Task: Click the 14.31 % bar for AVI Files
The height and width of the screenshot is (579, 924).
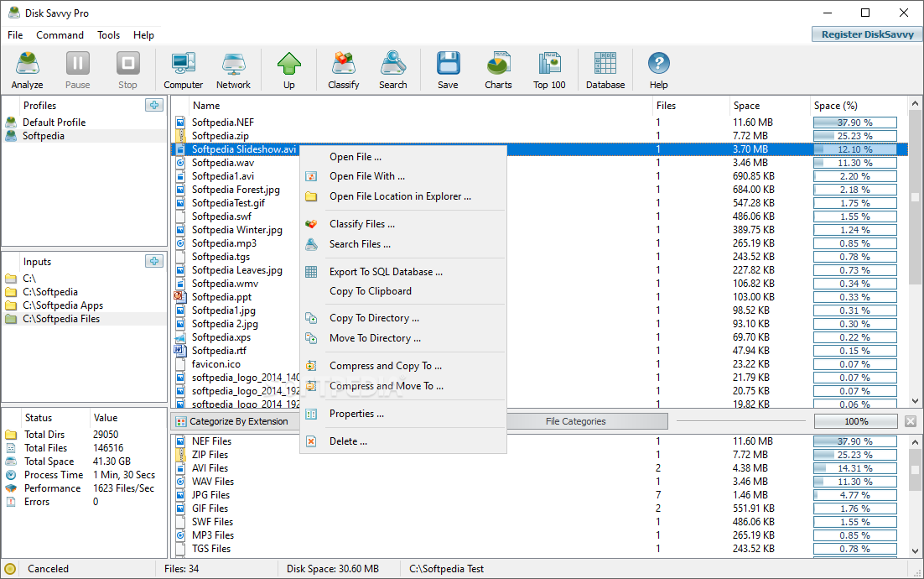Action: point(855,468)
